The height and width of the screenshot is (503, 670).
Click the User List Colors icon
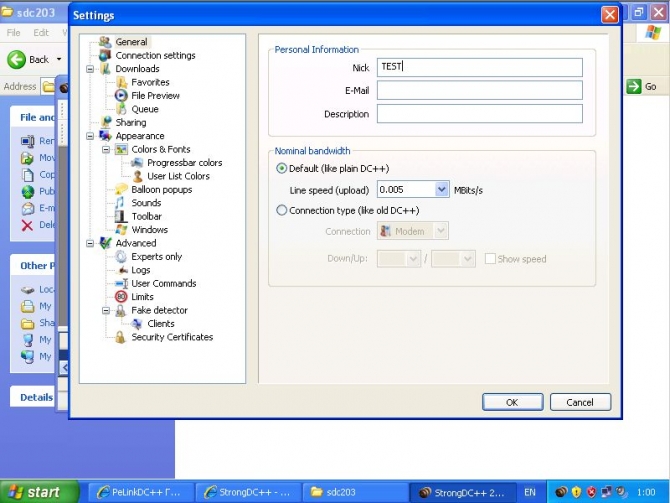click(x=137, y=176)
